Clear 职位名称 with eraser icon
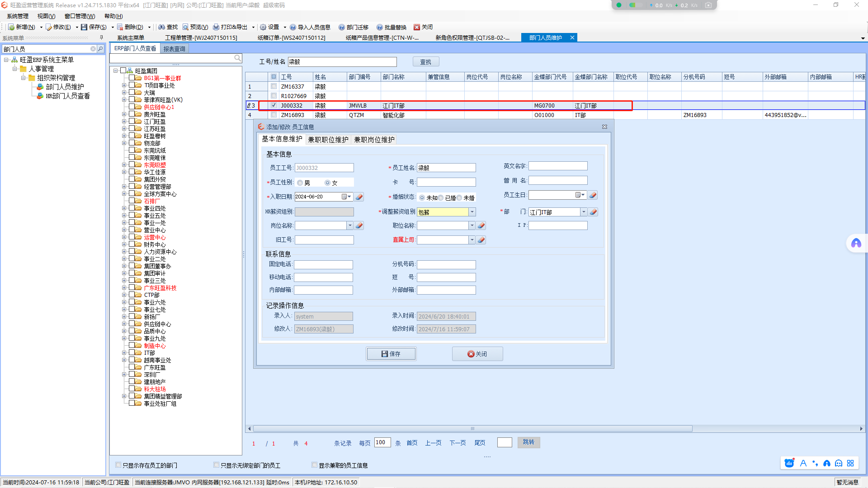 point(481,225)
